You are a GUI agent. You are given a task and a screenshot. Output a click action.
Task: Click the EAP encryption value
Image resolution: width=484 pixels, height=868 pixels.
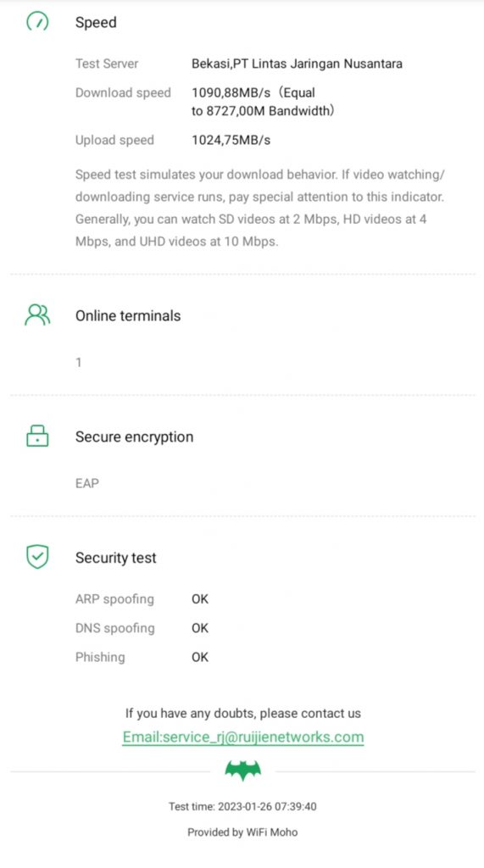pos(87,483)
